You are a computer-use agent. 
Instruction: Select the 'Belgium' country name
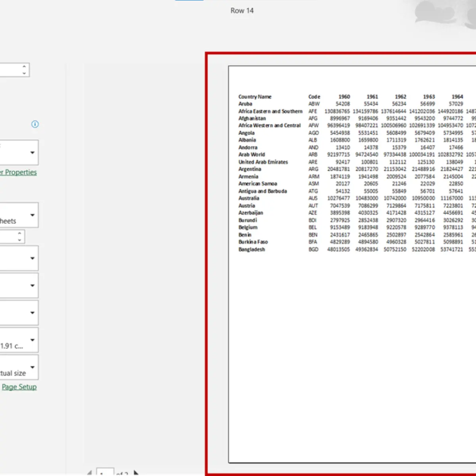tap(248, 227)
